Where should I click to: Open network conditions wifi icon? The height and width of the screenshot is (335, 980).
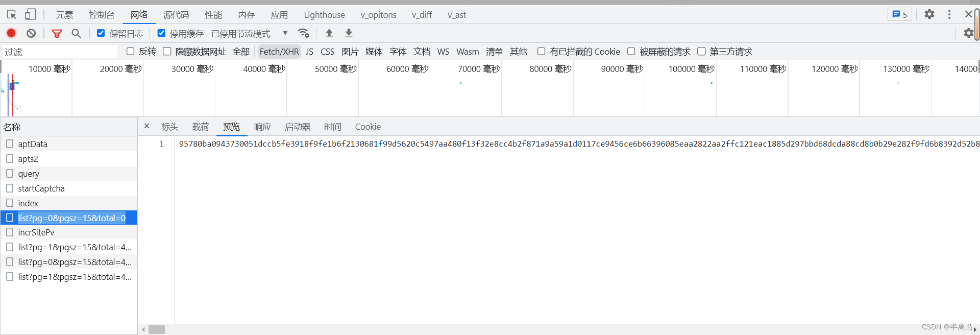pyautogui.click(x=304, y=33)
